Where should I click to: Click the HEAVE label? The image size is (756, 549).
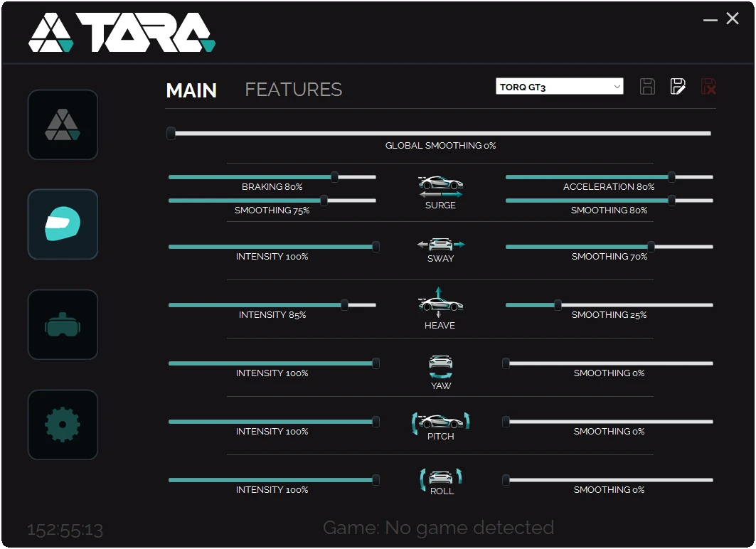[x=440, y=326]
